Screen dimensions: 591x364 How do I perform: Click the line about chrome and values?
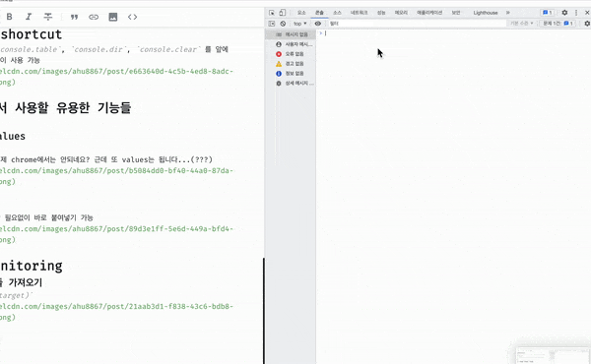pyautogui.click(x=106, y=159)
